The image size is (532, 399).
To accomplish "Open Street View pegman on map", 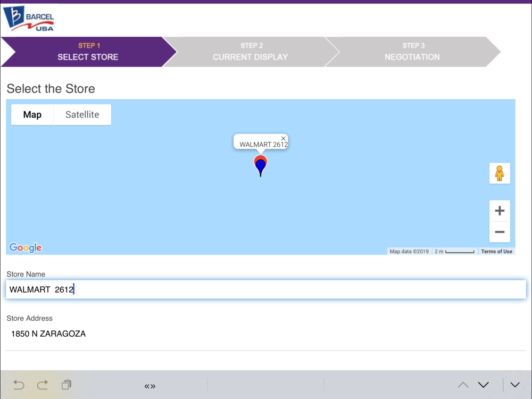I will point(500,173).
